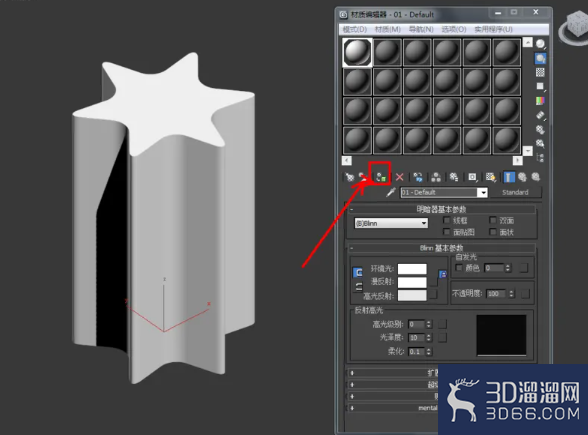The height and width of the screenshot is (435, 588).
Task: Enable the 线框 checkbox
Action: [x=447, y=220]
